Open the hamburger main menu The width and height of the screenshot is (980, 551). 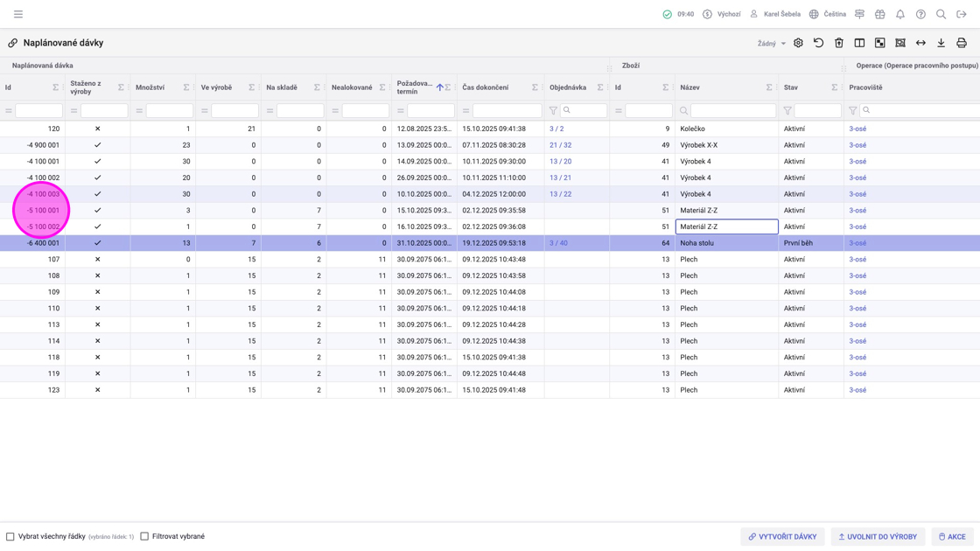pyautogui.click(x=18, y=14)
